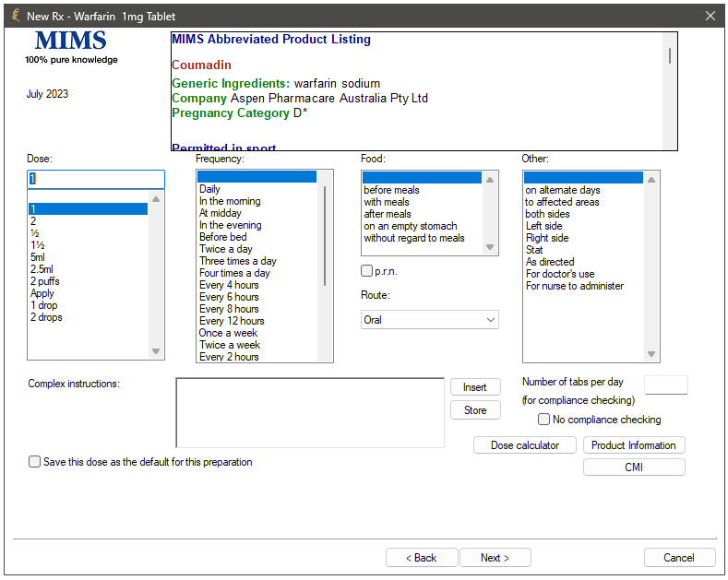Select 'to affected areas' in Other list

coord(583,202)
